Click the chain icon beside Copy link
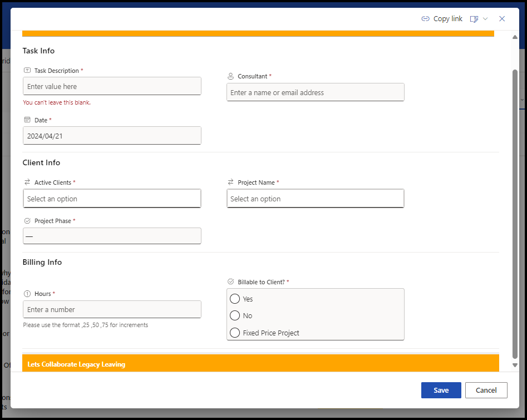527x420 pixels. (425, 18)
